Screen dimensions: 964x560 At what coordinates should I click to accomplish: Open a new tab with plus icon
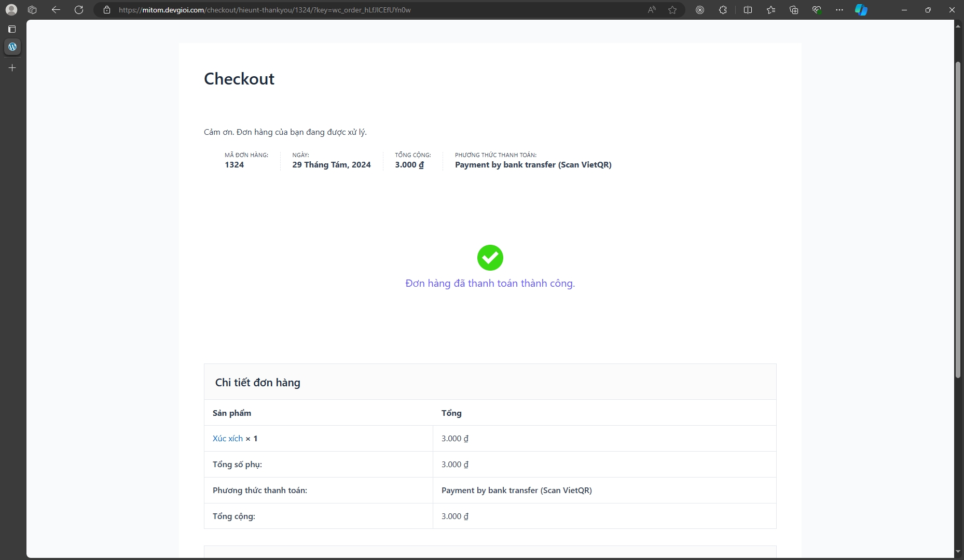(x=12, y=67)
